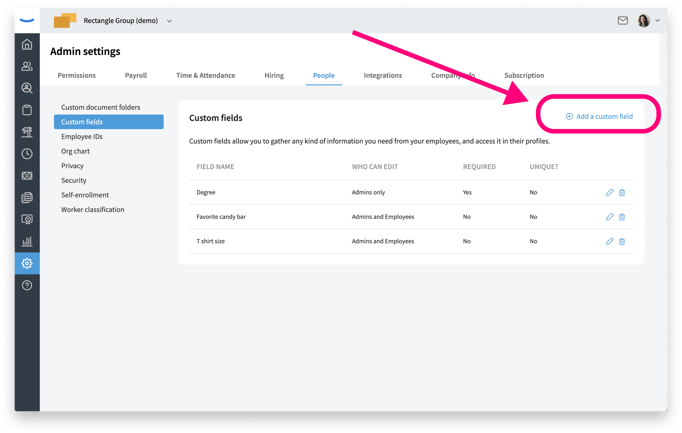Open the Home icon in sidebar
Screen dimensions: 682x433
tap(27, 44)
